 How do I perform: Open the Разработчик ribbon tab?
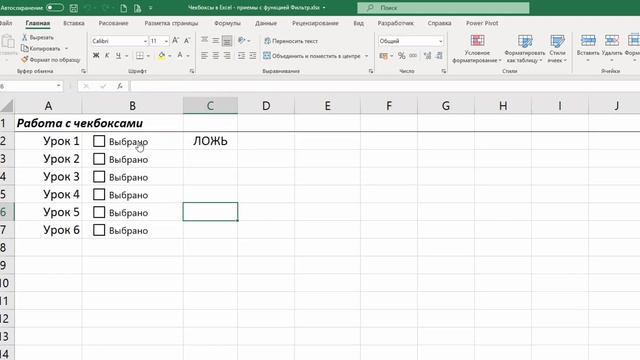[x=396, y=23]
